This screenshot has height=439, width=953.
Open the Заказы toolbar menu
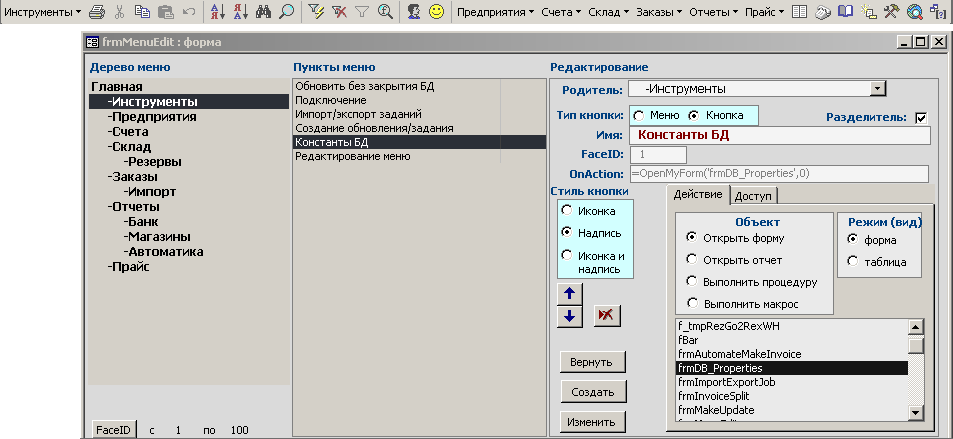[659, 12]
